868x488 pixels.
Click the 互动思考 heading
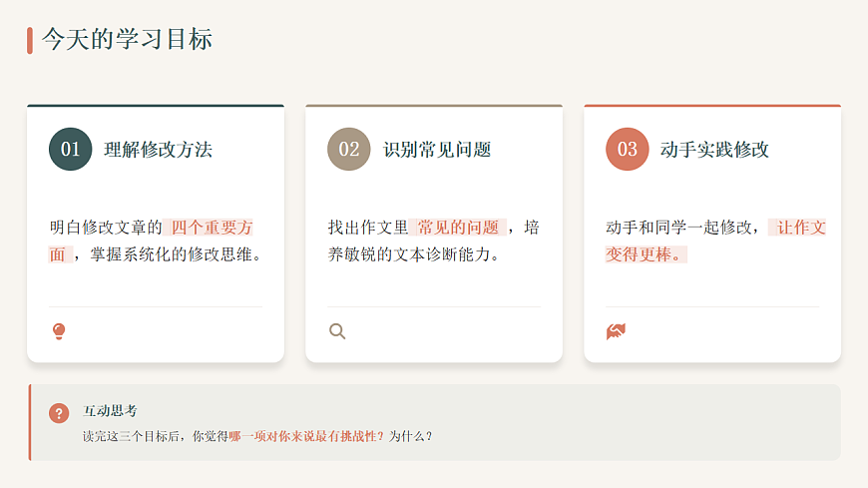[110, 410]
